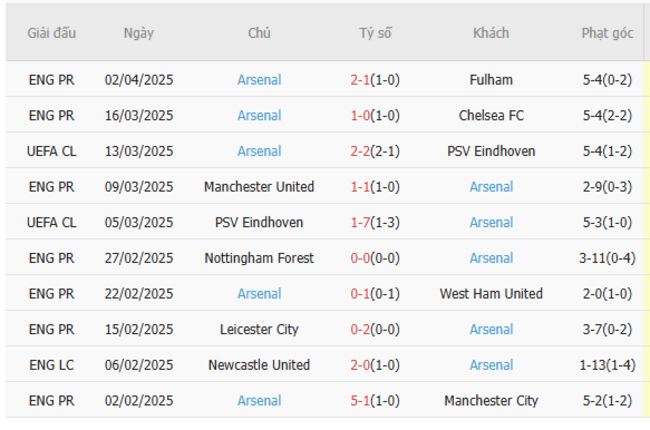The height and width of the screenshot is (430, 650).
Task: Click UEFA CL label in the 05/03/2025 row
Action: (51, 223)
